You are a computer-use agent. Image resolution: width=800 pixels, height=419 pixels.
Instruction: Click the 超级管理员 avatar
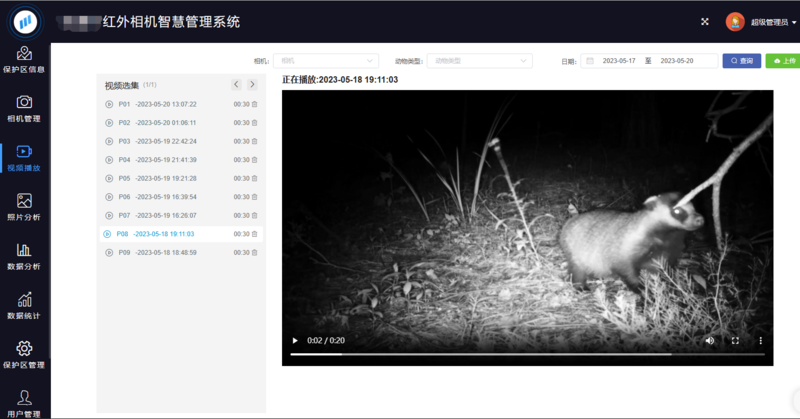[735, 22]
